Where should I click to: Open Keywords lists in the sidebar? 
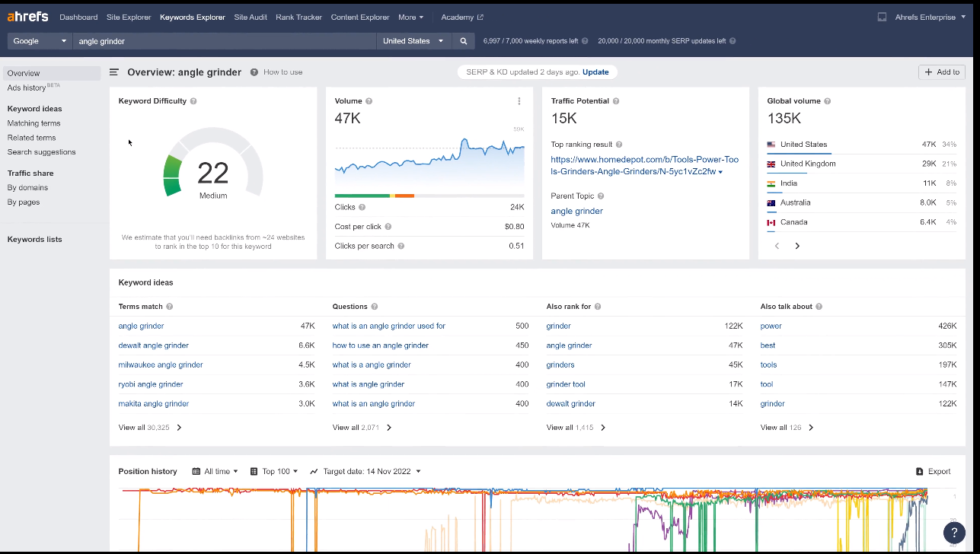(34, 240)
